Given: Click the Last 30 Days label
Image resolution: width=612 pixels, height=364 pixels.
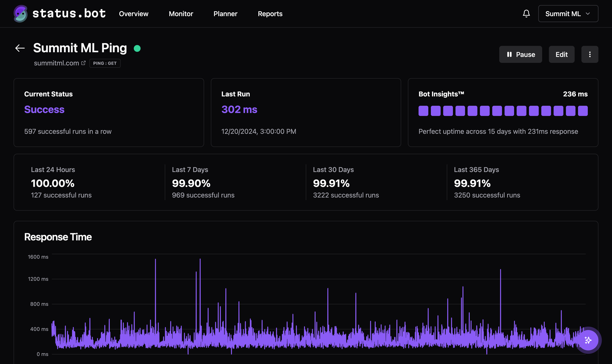Looking at the screenshot, I should point(333,169).
